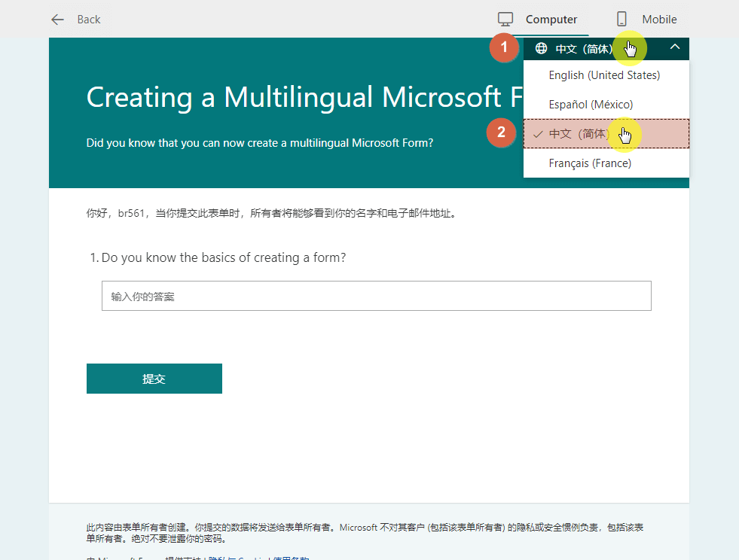739x560 pixels.
Task: Click the 提交 submit button
Action: pyautogui.click(x=154, y=378)
